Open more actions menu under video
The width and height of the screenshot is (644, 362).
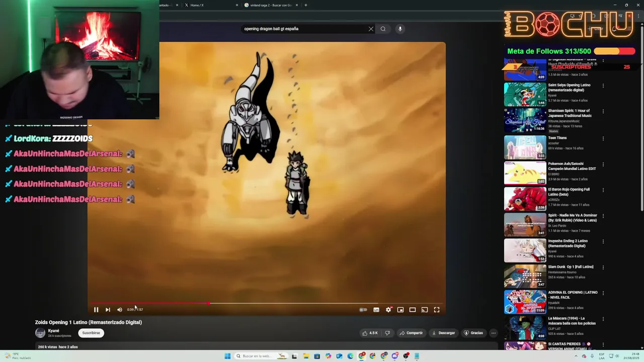[494, 333]
